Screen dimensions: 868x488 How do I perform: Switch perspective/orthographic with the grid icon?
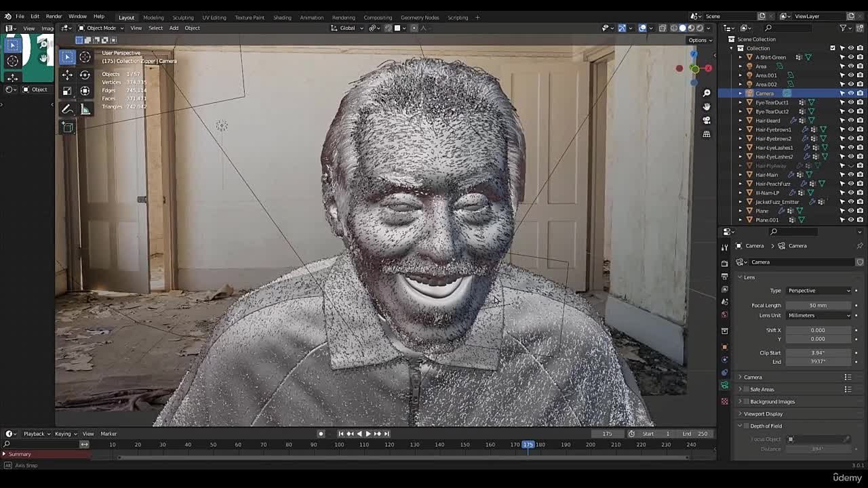click(x=707, y=134)
